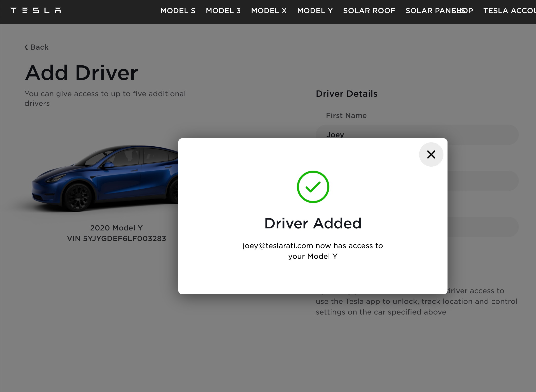Select the VIN 5YJYGDEF6LF003283 text
The height and width of the screenshot is (392, 536).
[116, 239]
